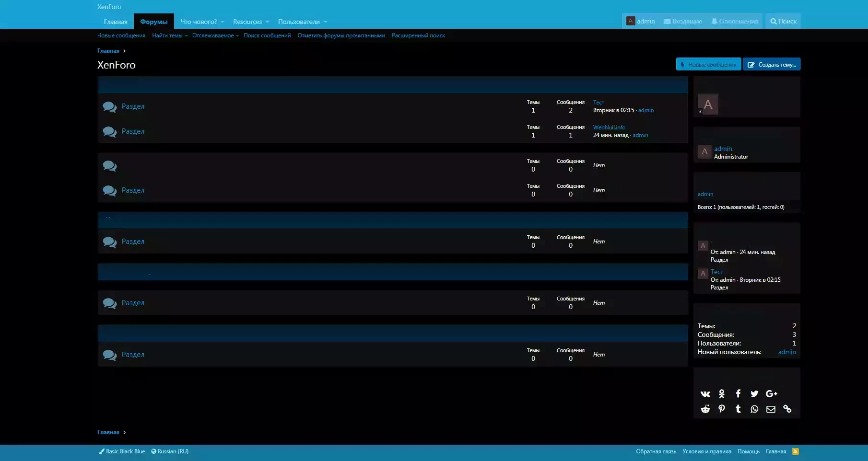
Task: Open Поиск search with magnifier icon
Action: point(783,21)
